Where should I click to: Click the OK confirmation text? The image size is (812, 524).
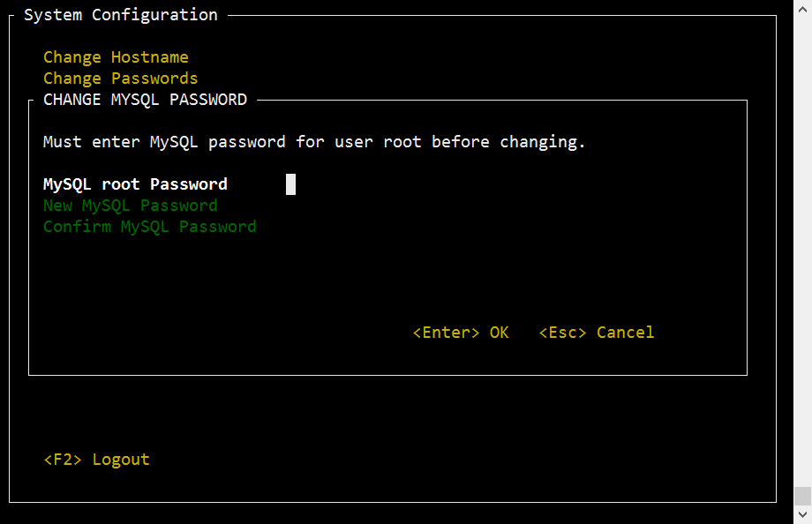(500, 333)
